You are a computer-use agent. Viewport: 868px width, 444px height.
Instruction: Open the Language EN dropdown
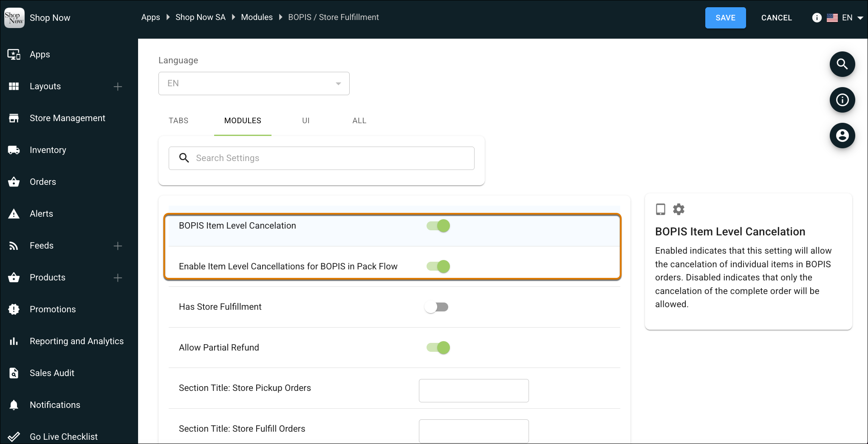[254, 83]
